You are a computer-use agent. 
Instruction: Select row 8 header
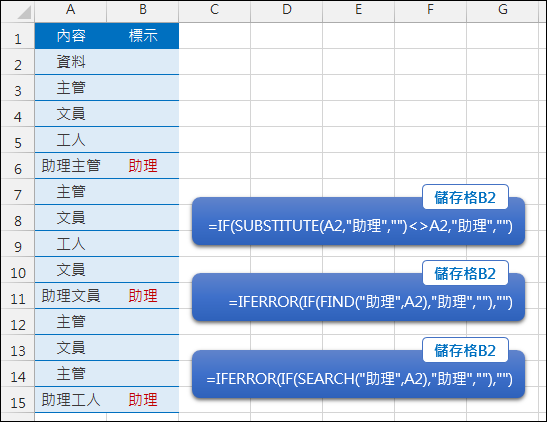(x=18, y=218)
